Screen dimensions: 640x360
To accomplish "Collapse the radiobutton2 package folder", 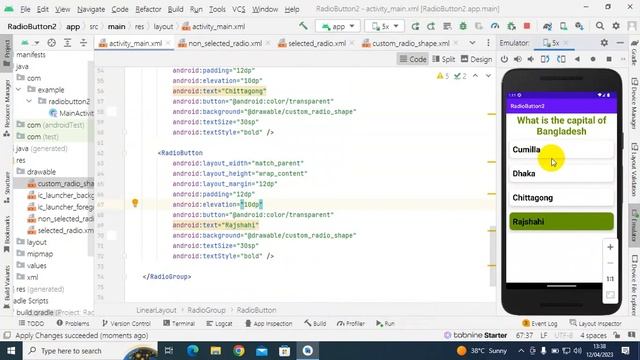I will [x=29, y=101].
